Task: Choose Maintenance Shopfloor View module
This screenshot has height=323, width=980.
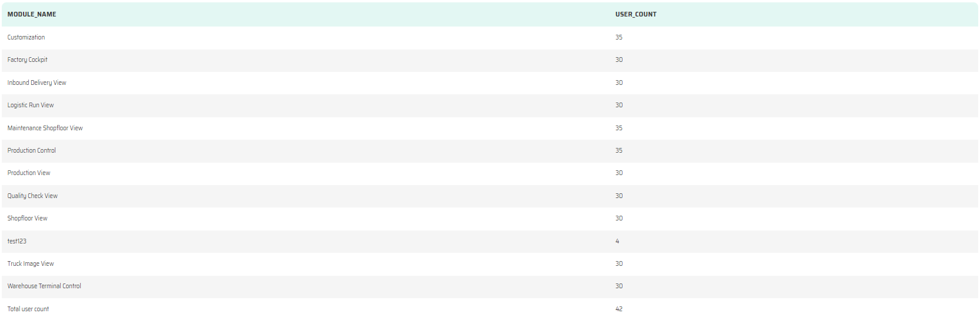Action: (45, 128)
